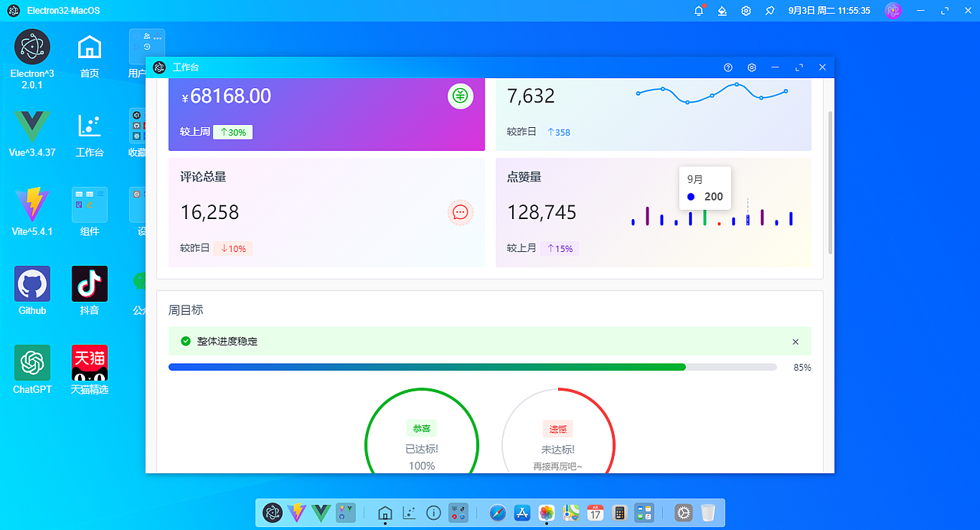Open the first app-group folder in dock
980x530 pixels.
click(x=345, y=512)
